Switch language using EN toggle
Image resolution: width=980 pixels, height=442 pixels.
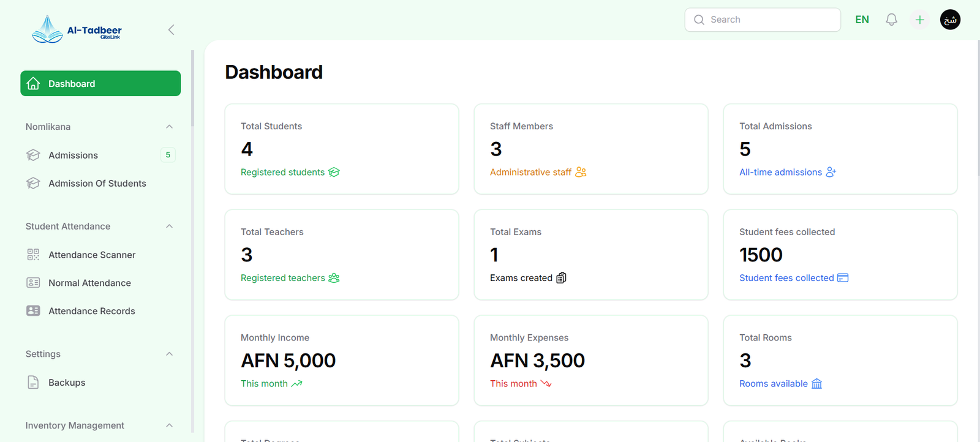click(x=862, y=20)
